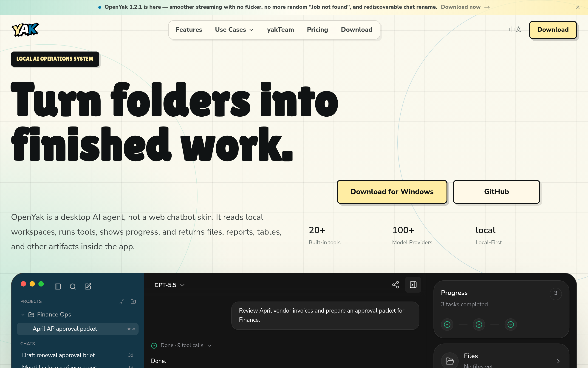Click the local Local-First stat
This screenshot has width=588, height=368.
pos(503,235)
